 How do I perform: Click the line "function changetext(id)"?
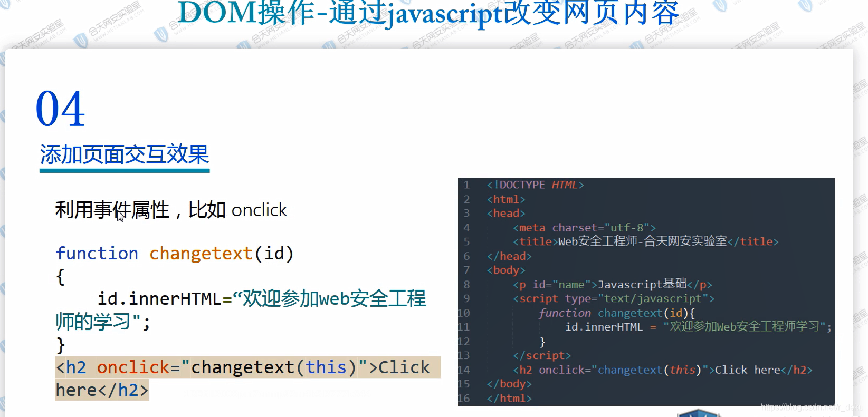coord(175,254)
